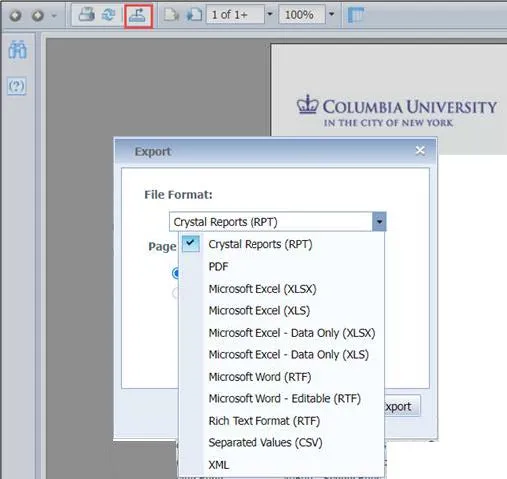Click the 100% zoom field
Image resolution: width=507 pixels, height=479 pixels.
[302, 15]
